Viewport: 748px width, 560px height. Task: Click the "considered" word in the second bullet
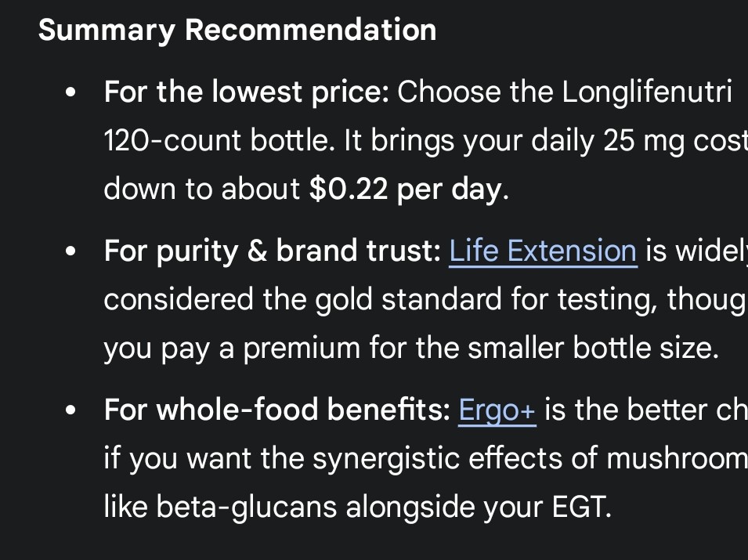pos(179,299)
